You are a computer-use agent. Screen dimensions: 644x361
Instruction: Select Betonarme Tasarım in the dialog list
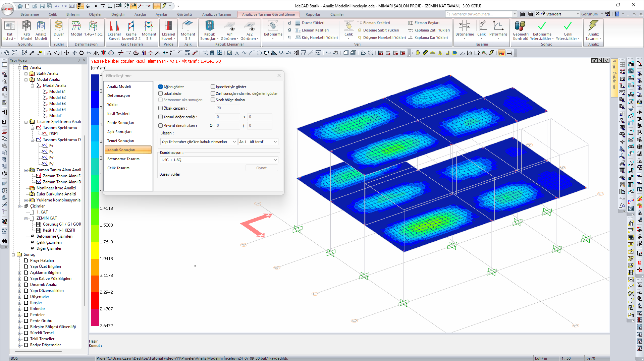pos(123,159)
